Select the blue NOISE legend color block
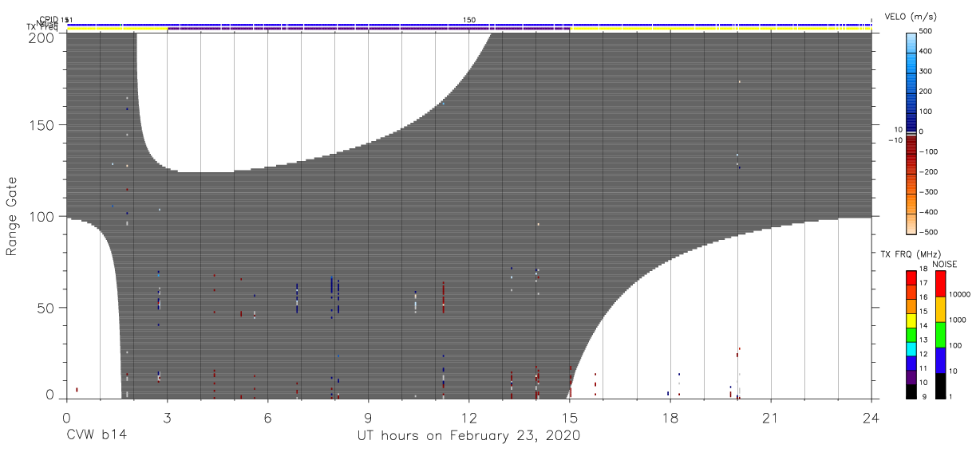The image size is (980, 452). (x=941, y=360)
